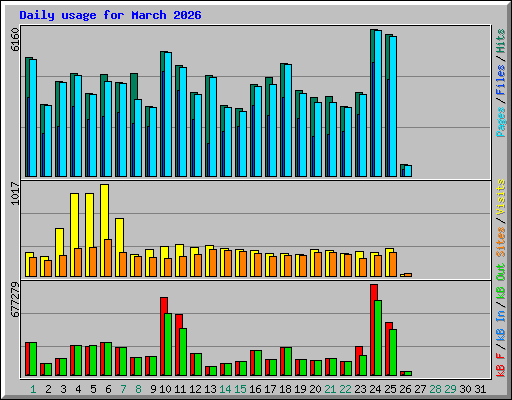This screenshot has width=512, height=400.
Task: Click day 9 on the x-axis
Action: coord(153,389)
